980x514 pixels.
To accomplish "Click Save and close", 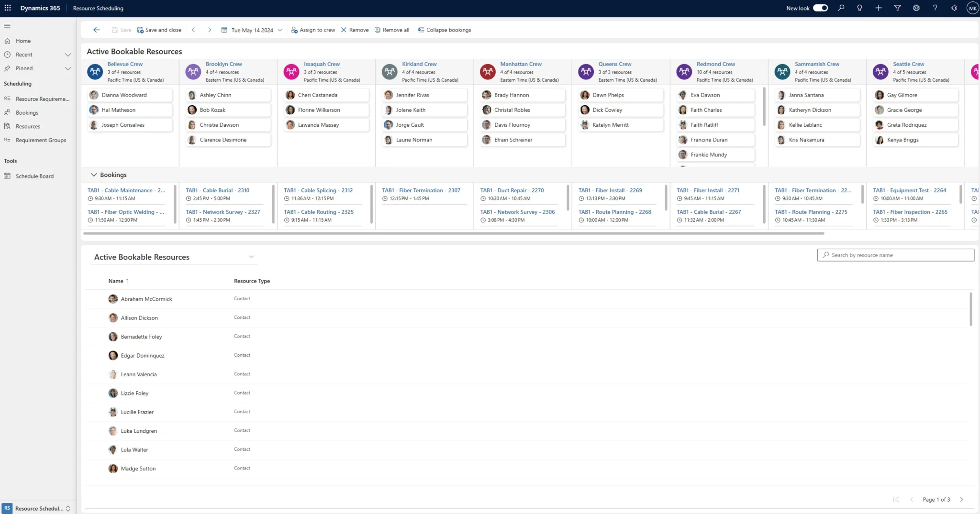I will click(159, 30).
